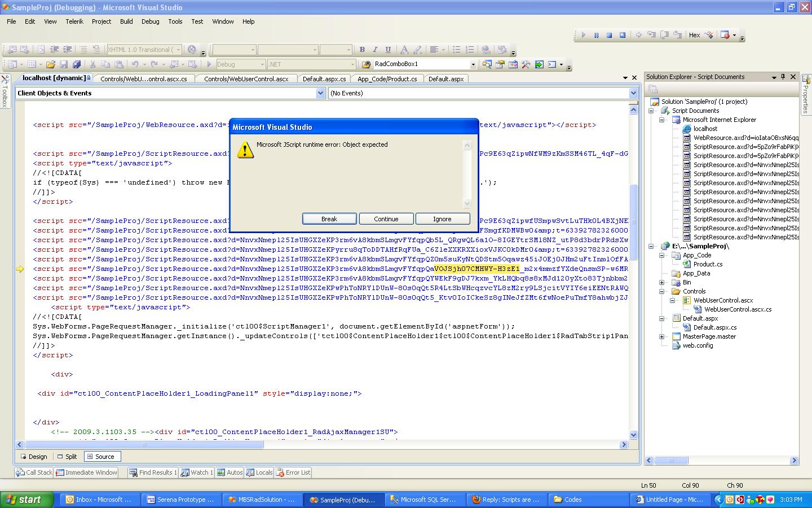Toggle Italic formatting
The image size is (812, 508).
pyautogui.click(x=375, y=50)
